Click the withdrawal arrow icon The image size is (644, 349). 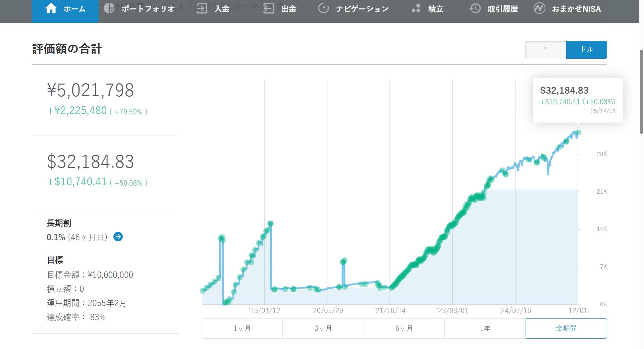[x=269, y=9]
